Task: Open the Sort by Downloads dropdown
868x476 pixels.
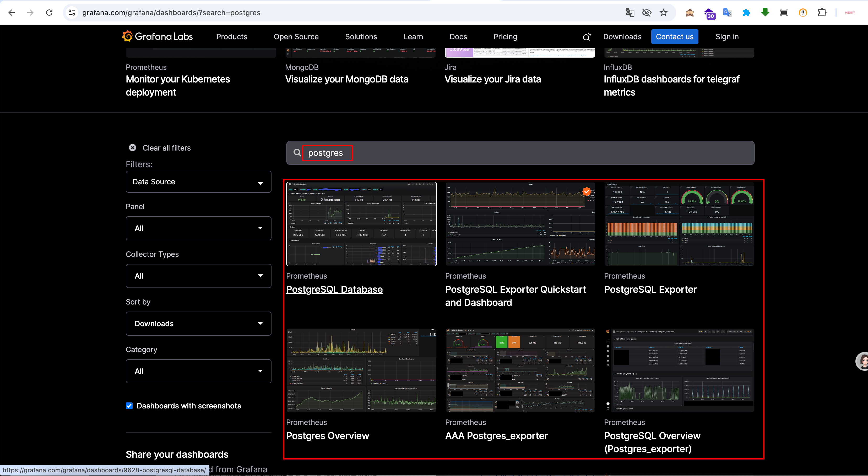Action: (198, 324)
